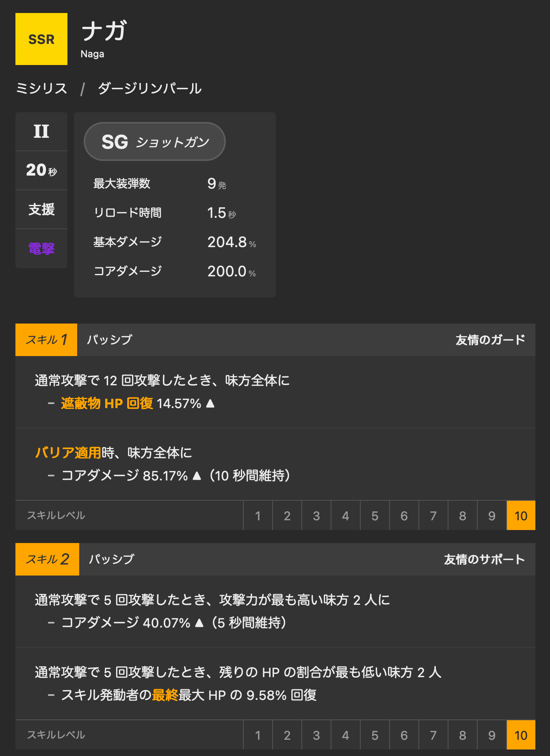Click the 20秒 cooldown tag
This screenshot has height=756, width=550.
tap(41, 170)
